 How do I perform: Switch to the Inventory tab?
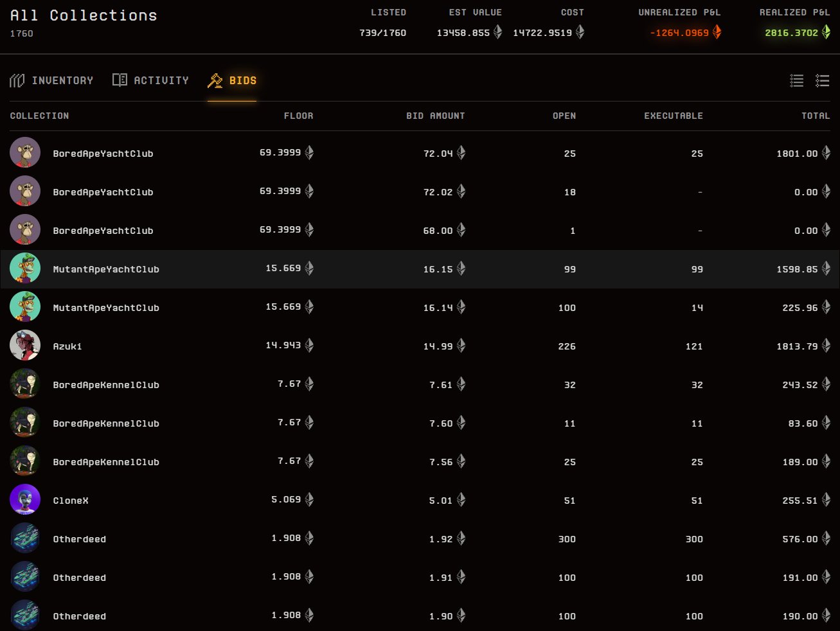click(x=51, y=80)
